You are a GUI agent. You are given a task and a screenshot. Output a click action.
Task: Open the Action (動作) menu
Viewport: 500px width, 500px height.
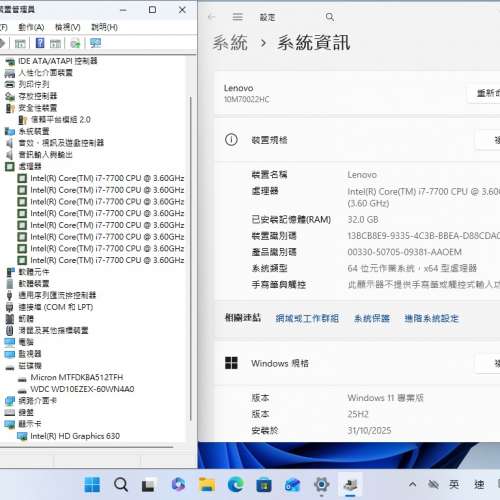pos(31,27)
